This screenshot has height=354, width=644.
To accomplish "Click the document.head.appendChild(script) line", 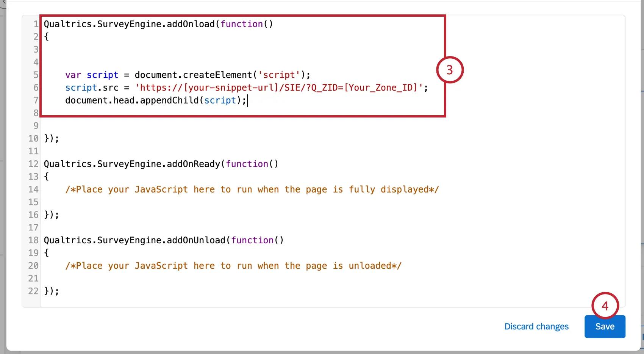I will (156, 100).
